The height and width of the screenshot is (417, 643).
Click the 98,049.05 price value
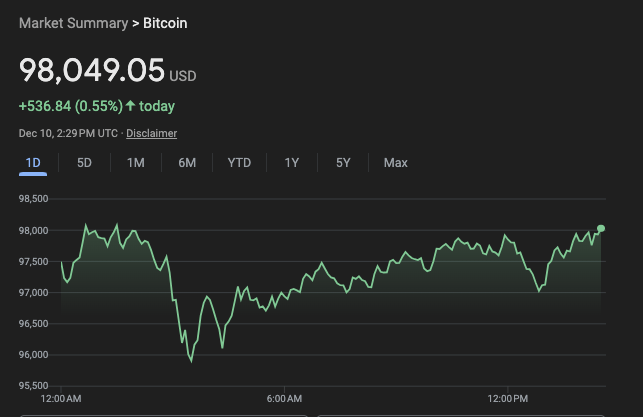pyautogui.click(x=91, y=70)
